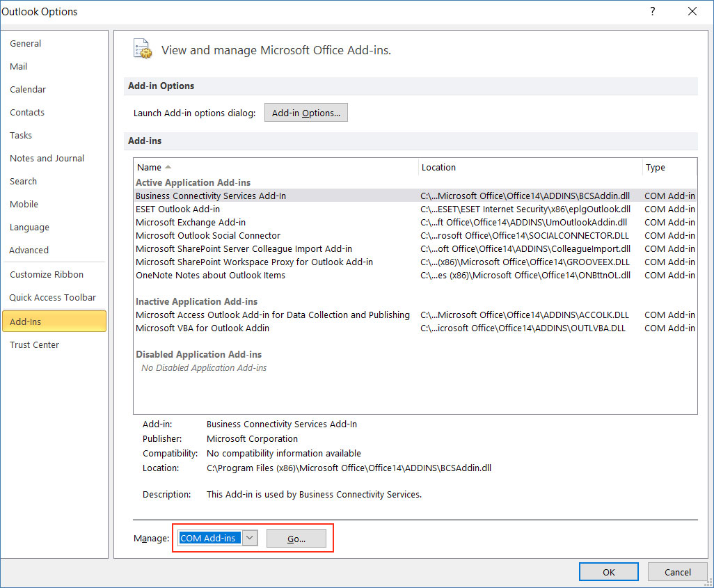Screen dimensions: 714x588
Task: Open the Mail options category
Action: click(19, 66)
